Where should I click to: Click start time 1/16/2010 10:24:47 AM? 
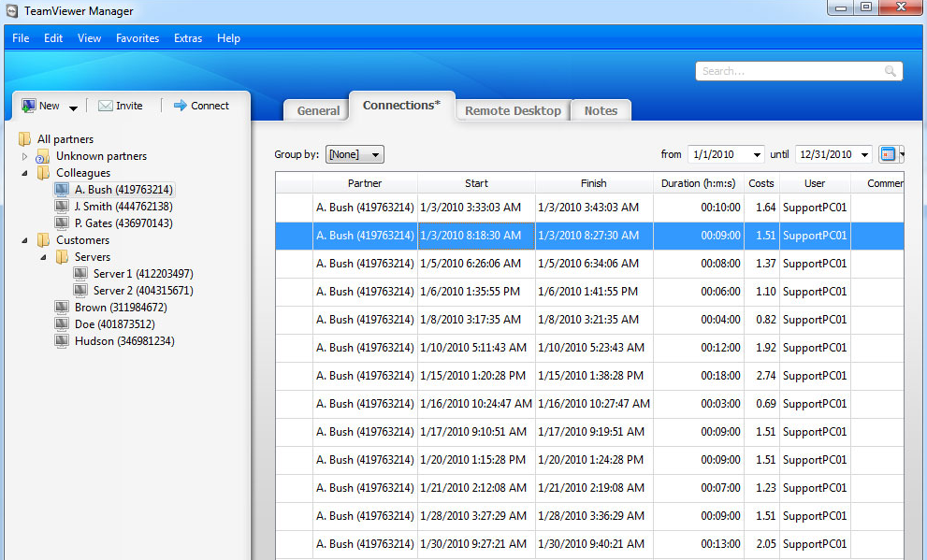click(x=476, y=404)
